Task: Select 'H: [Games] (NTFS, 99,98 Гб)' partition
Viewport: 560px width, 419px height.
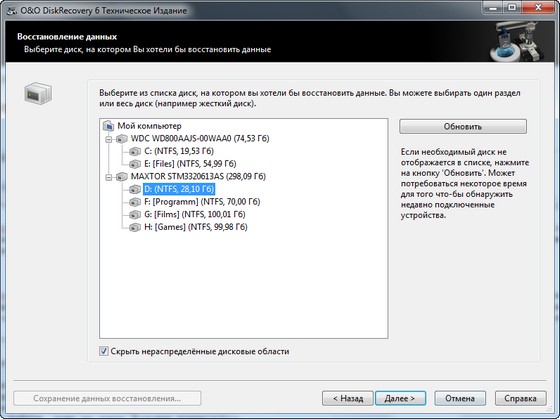Action: tap(196, 227)
